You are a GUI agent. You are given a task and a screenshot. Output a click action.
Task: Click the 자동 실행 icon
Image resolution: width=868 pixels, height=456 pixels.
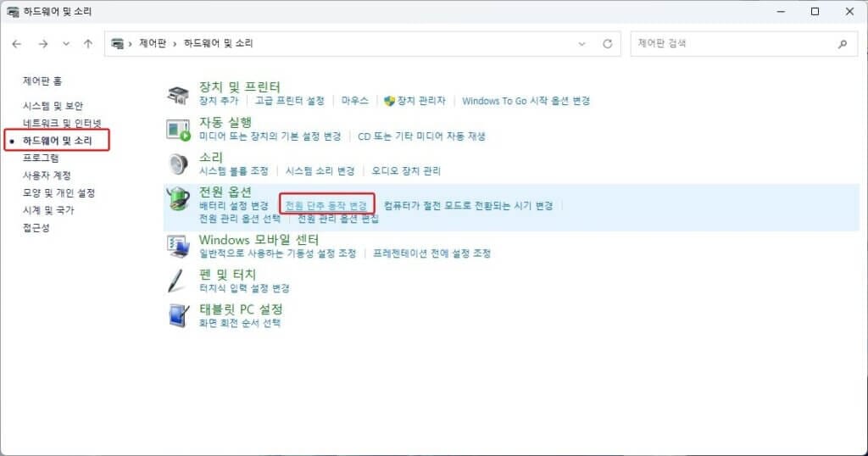click(178, 130)
